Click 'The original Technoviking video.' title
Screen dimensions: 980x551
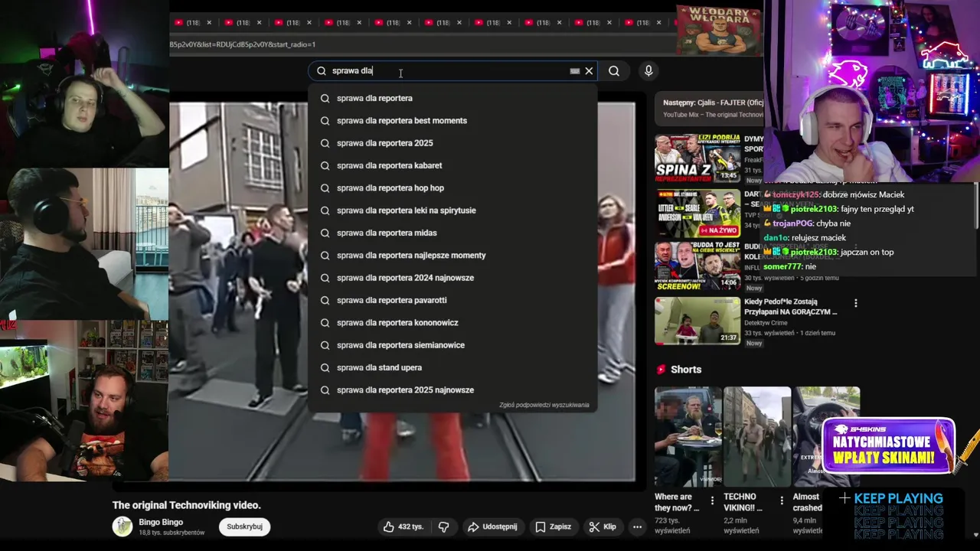point(187,505)
